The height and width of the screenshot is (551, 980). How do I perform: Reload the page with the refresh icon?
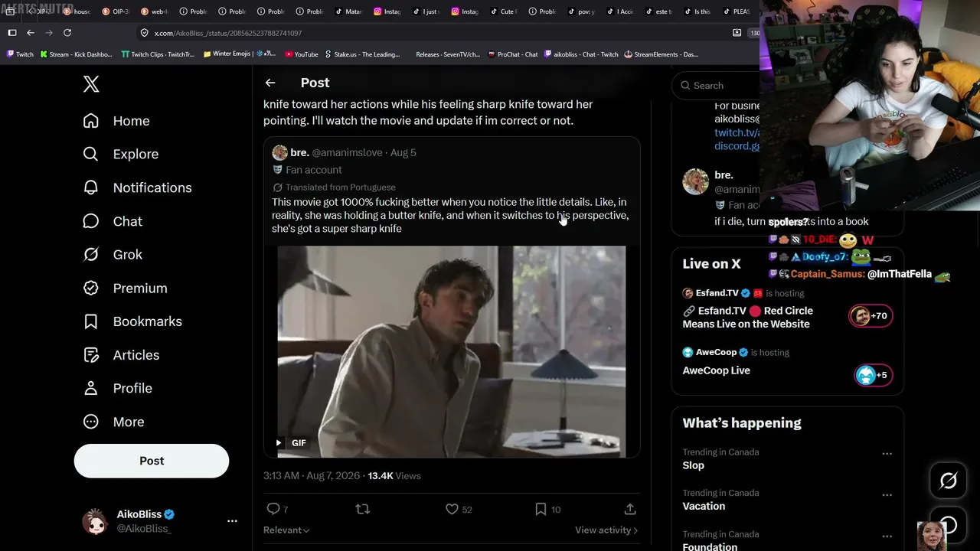[x=67, y=33]
